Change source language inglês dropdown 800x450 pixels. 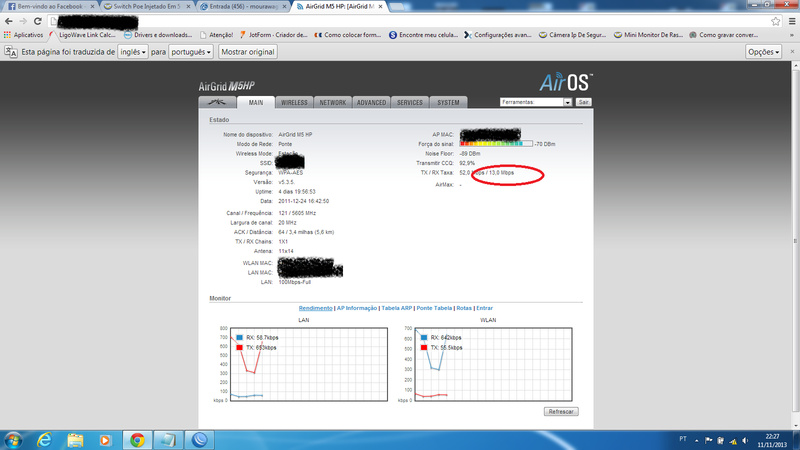(x=133, y=52)
